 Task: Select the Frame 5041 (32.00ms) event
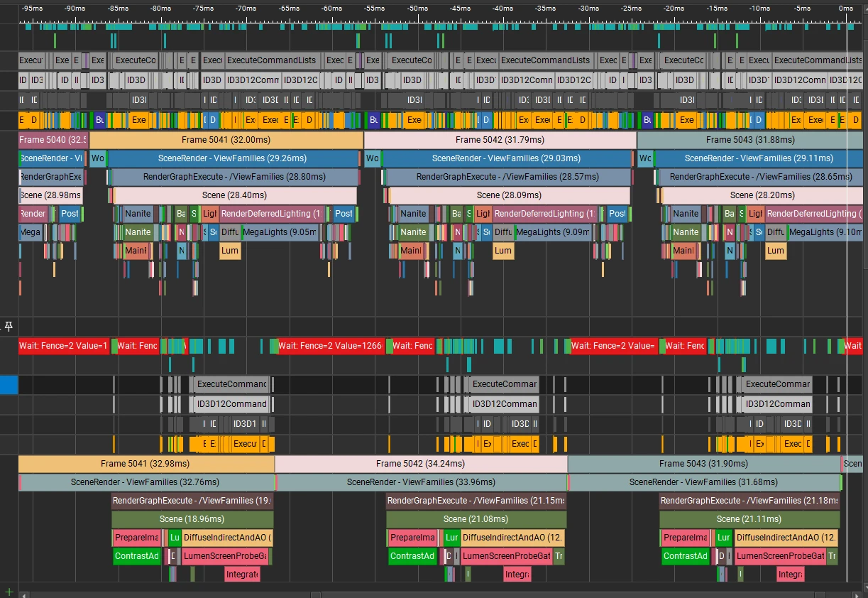coord(226,140)
